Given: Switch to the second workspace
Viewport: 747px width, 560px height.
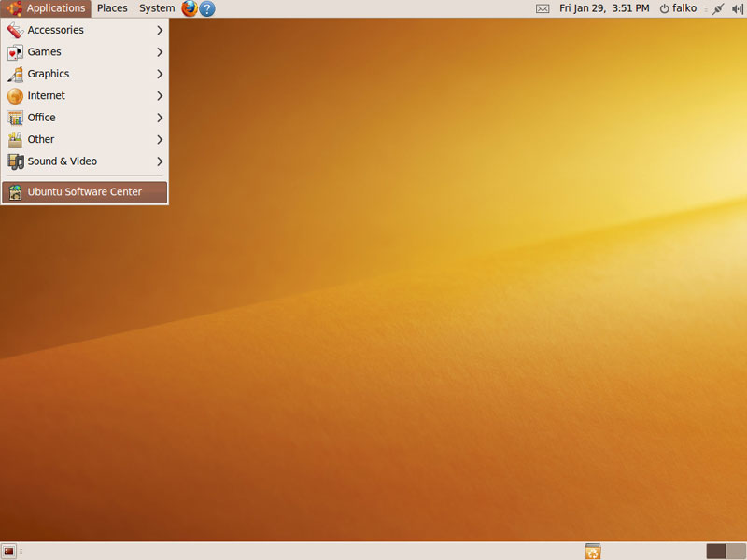Looking at the screenshot, I should (736, 552).
